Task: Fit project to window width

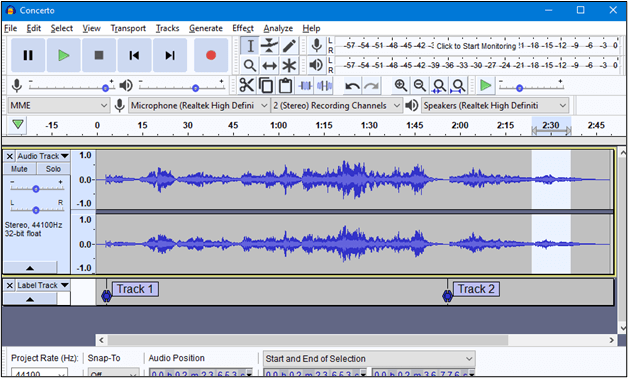Action: 459,85
